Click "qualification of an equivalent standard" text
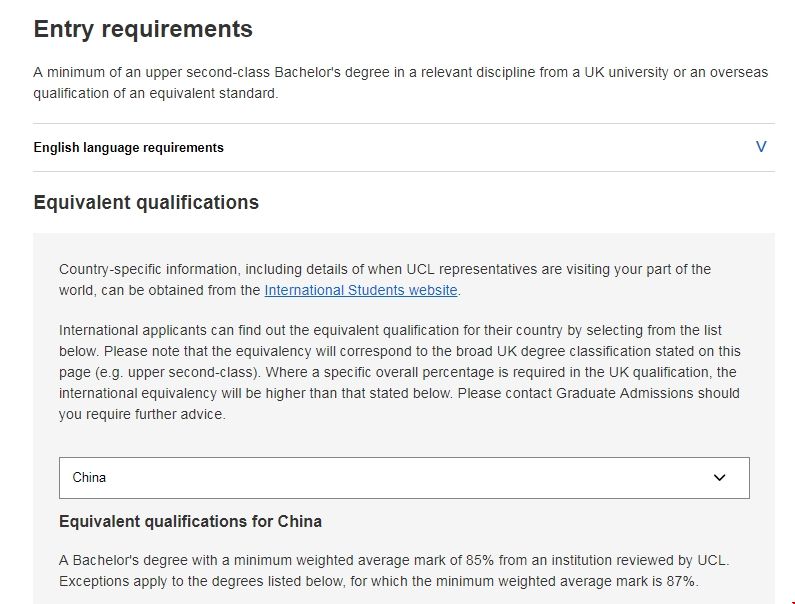The width and height of the screenshot is (795, 604). pyautogui.click(x=156, y=93)
